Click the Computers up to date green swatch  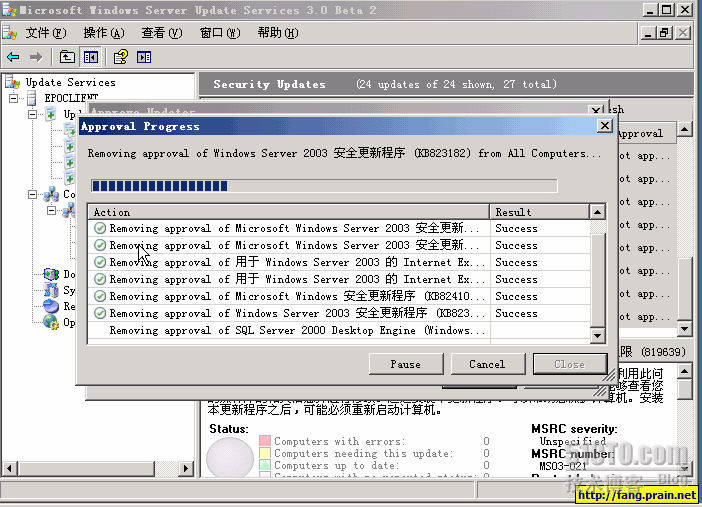(x=265, y=465)
